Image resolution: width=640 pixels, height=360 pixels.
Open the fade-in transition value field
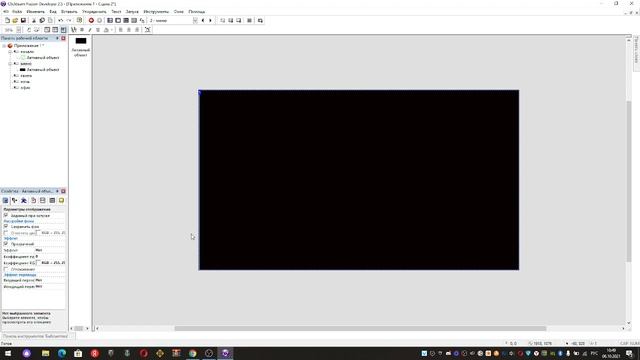pyautogui.click(x=50, y=280)
